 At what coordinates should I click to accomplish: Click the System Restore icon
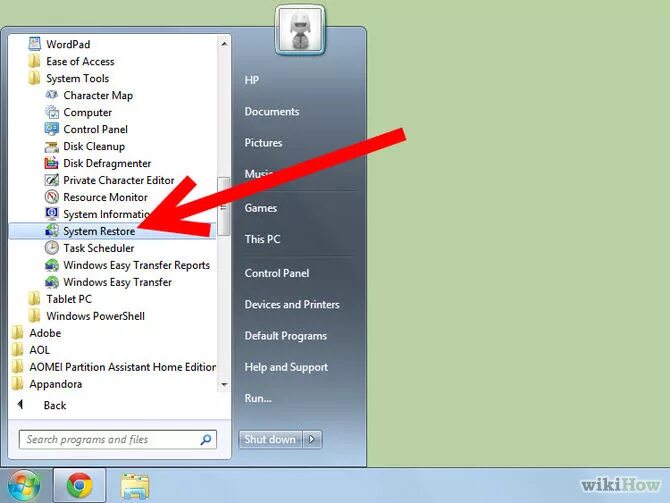(52, 231)
